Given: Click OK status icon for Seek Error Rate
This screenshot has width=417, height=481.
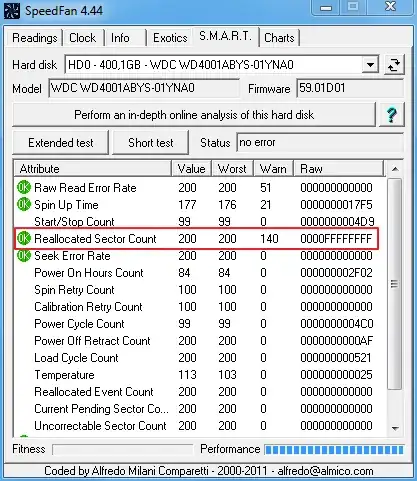Looking at the screenshot, I should [x=24, y=256].
